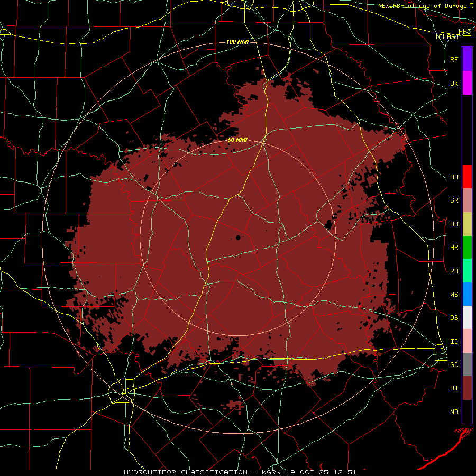
Task: Select the dusty pink GR swatch
Action: click(x=467, y=200)
